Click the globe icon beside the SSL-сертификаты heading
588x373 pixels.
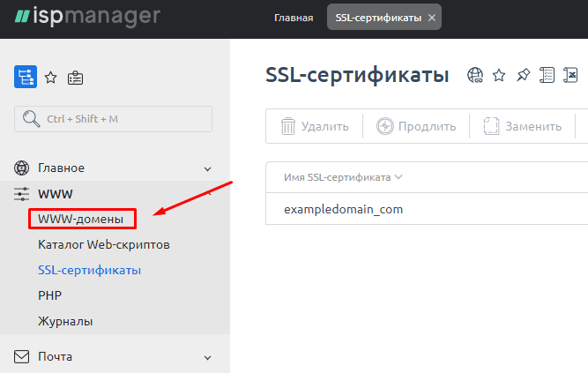tap(476, 76)
